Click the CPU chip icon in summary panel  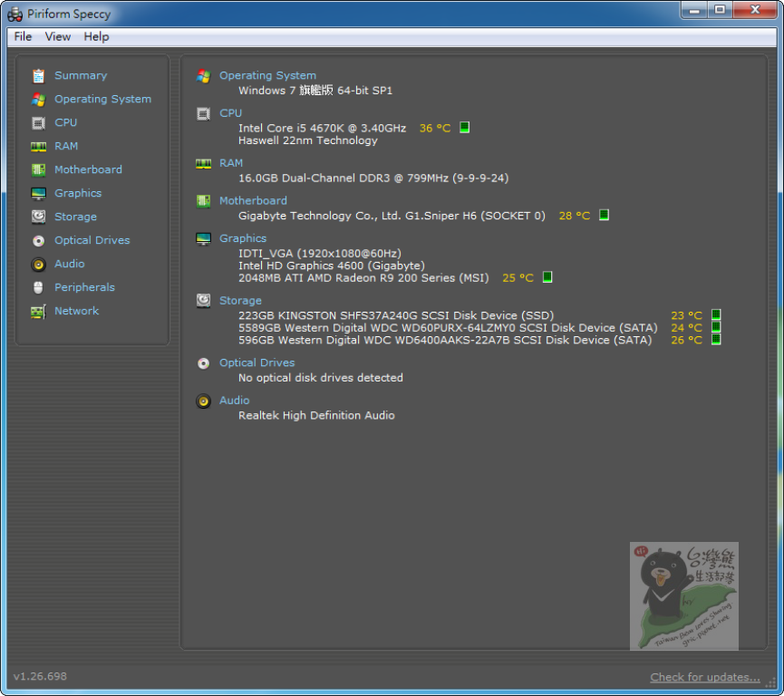204,113
